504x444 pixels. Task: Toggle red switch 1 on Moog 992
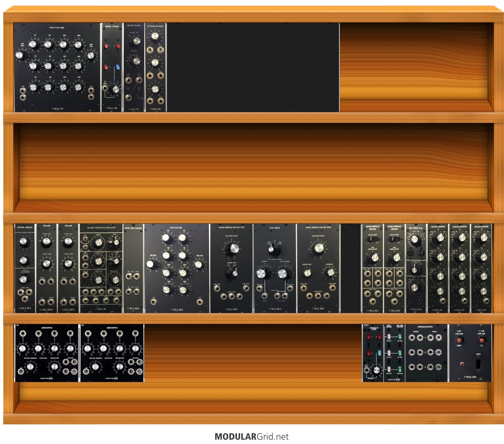(x=106, y=46)
